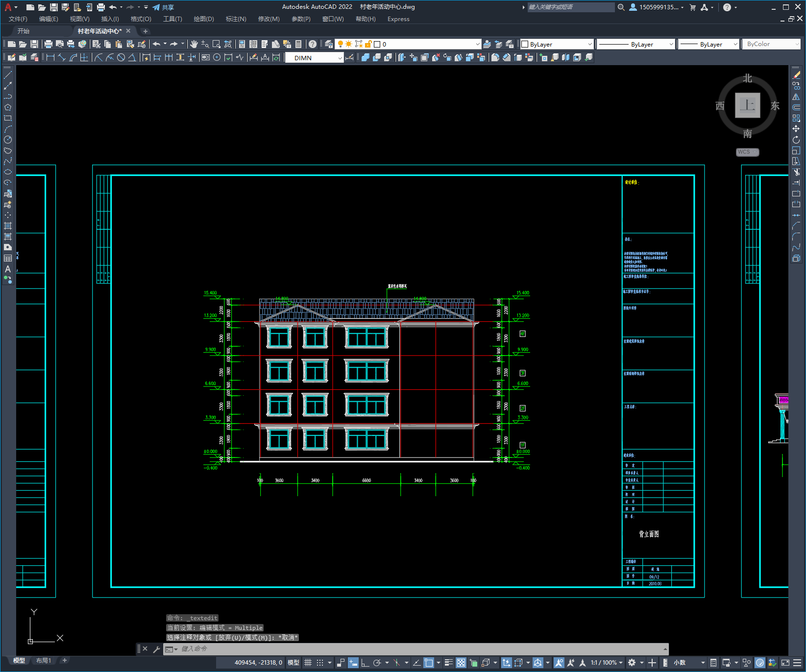Toggle Ortho mode in status bar
This screenshot has width=806, height=672.
365,663
